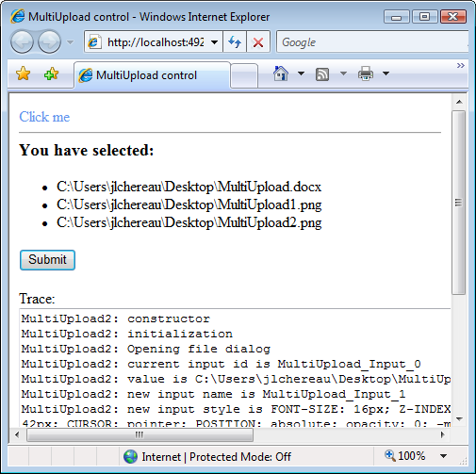Image resolution: width=476 pixels, height=474 pixels.
Task: Select the MultiUpload control tab
Action: (153, 75)
